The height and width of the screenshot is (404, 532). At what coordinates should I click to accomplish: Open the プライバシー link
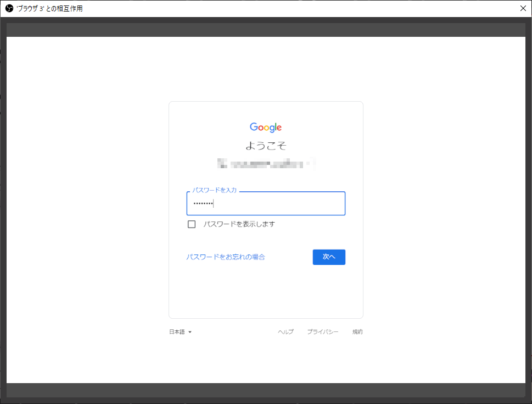[x=323, y=331]
